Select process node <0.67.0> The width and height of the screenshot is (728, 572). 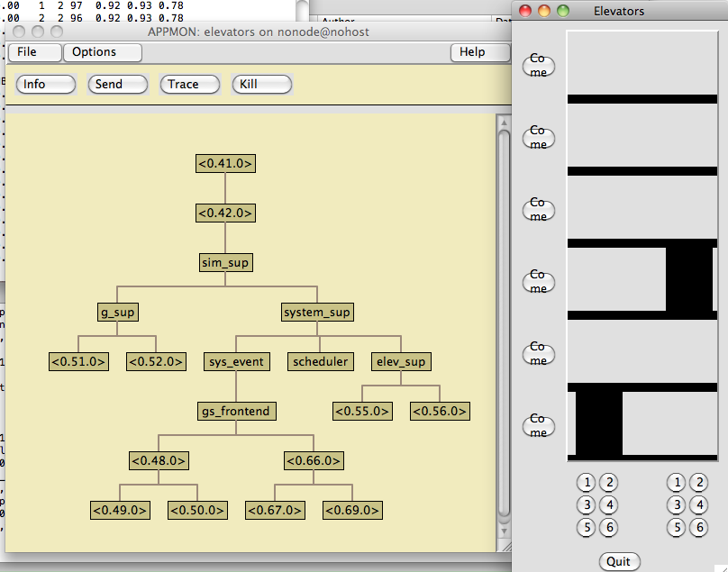(276, 510)
